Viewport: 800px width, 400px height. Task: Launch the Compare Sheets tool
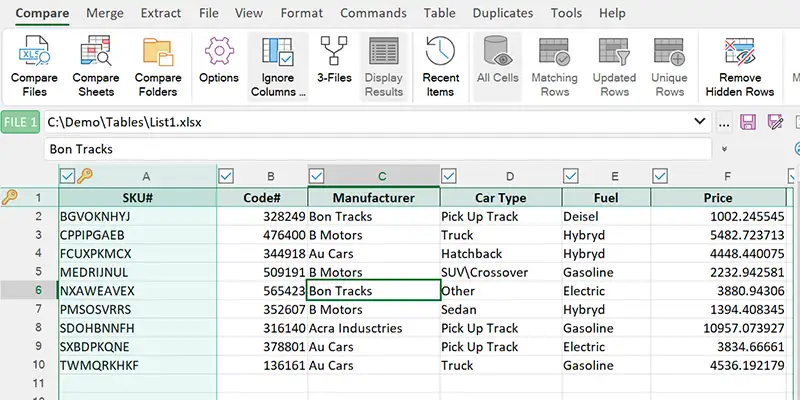(96, 66)
